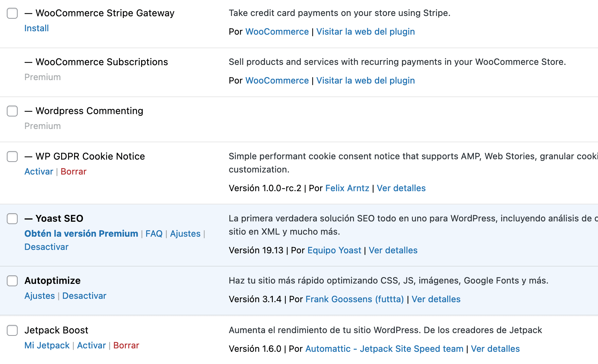Click the Yoast SEO plugin title
Screen dimensions: 598x364
coord(59,218)
